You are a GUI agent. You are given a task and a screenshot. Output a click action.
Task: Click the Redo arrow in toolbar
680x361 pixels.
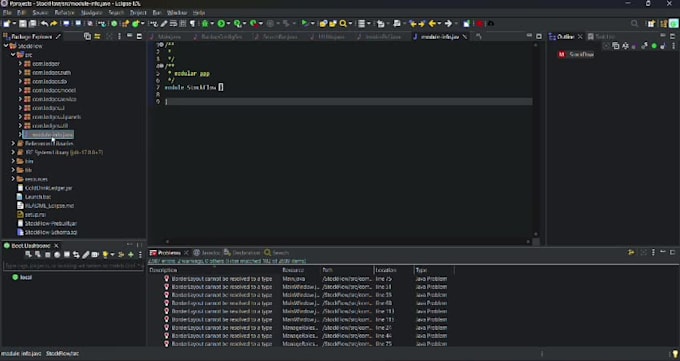[x=54, y=24]
